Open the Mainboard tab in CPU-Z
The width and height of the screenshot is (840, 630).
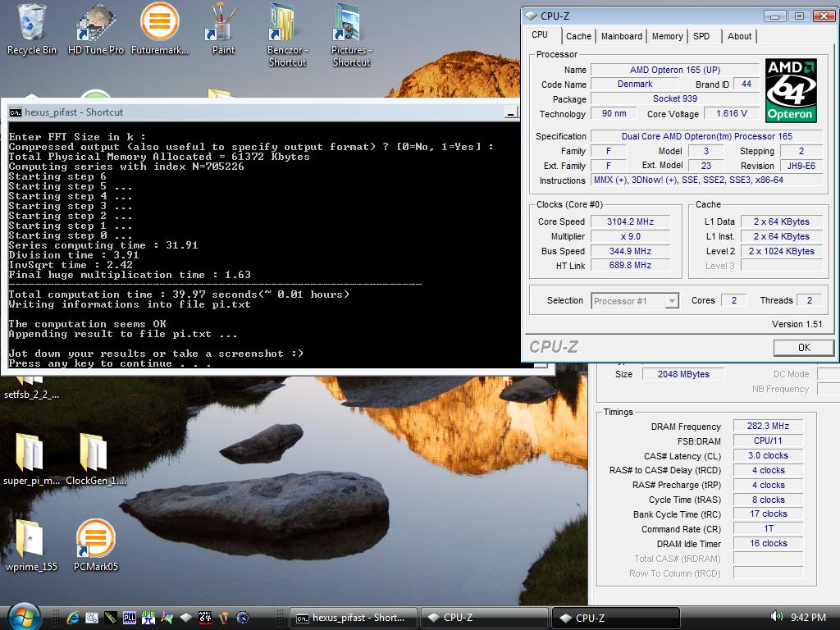pos(622,36)
